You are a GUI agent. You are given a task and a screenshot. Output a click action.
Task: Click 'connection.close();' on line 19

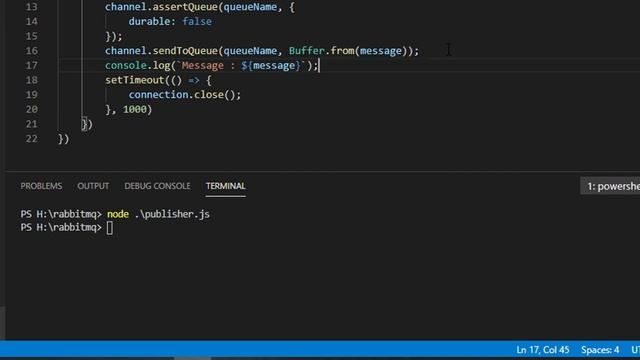click(185, 95)
